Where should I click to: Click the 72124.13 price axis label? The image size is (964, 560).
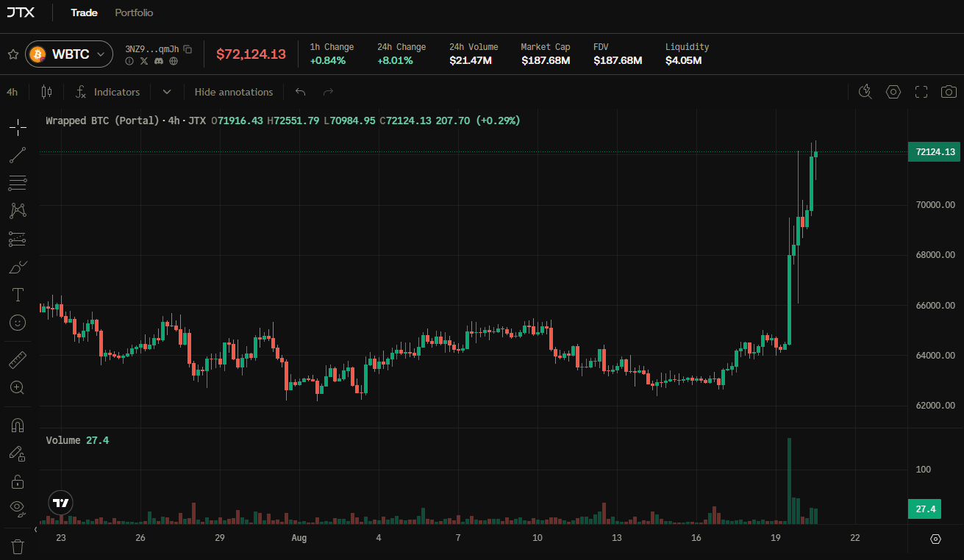tap(934, 152)
